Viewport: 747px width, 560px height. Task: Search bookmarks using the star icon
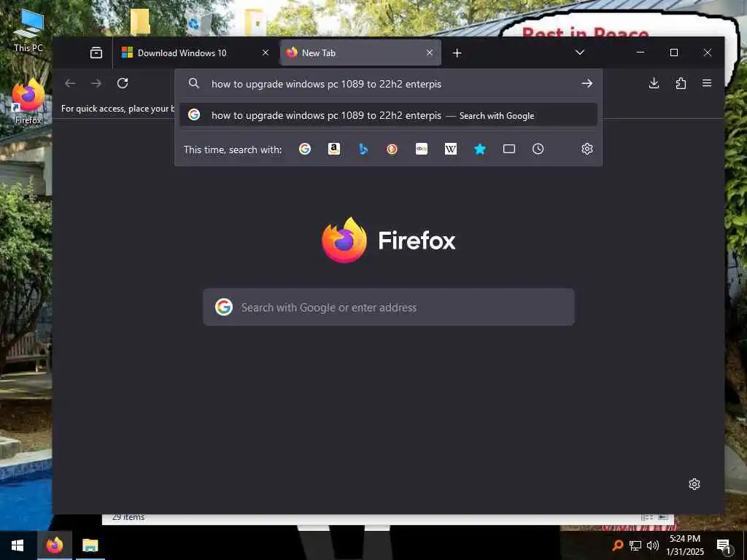pyautogui.click(x=480, y=149)
